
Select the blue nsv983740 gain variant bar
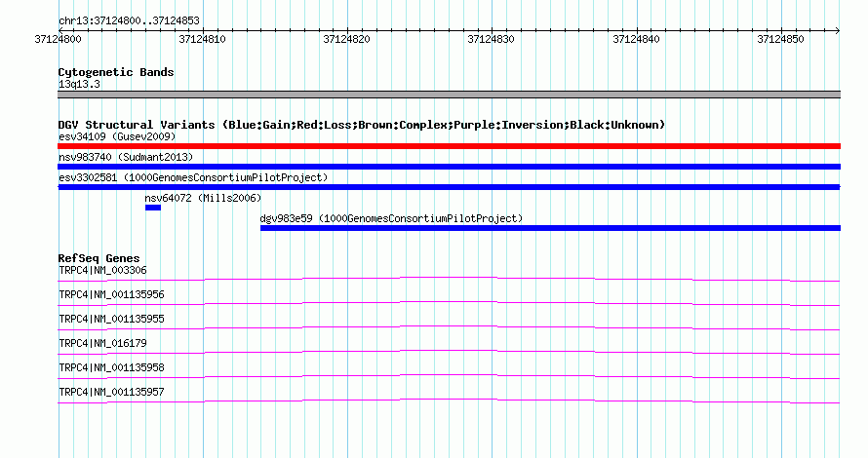(x=449, y=167)
